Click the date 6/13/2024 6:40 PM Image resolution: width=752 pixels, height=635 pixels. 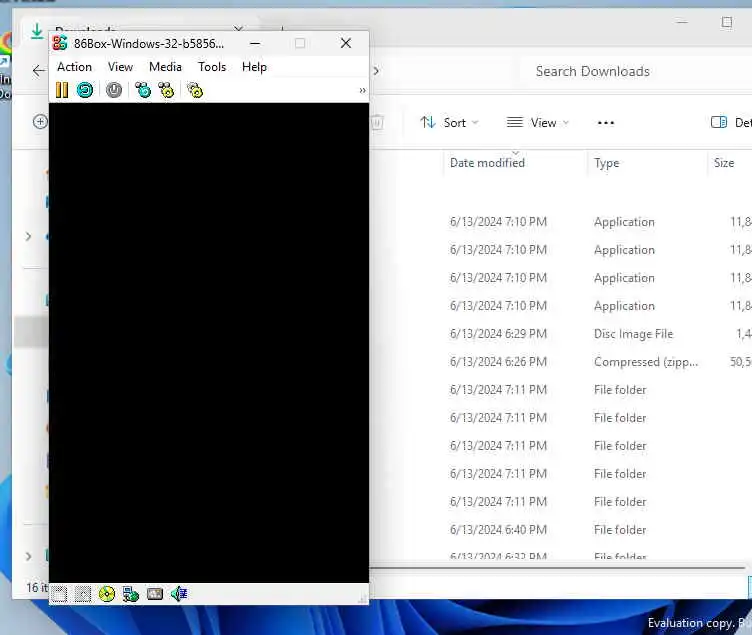(498, 530)
